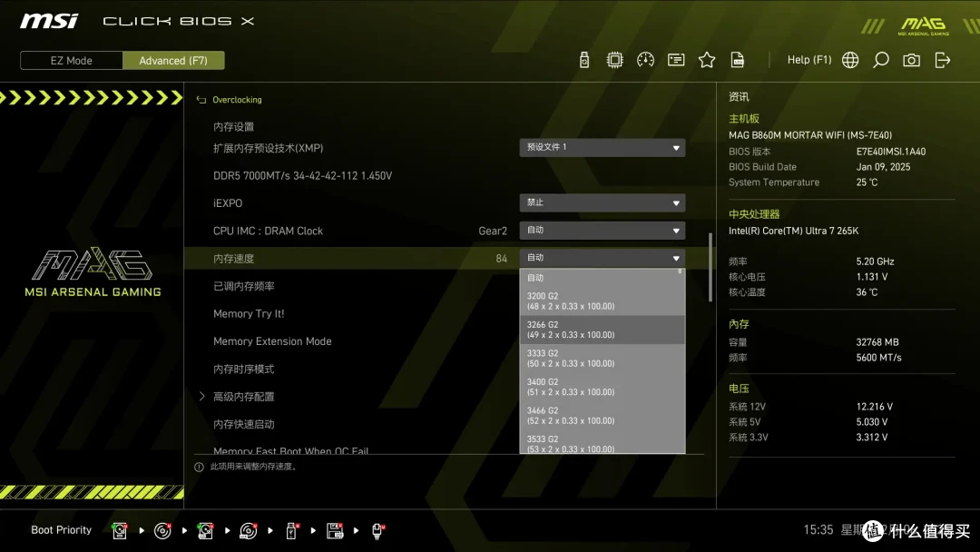Open XMP 预设文件 1 dropdown
Image resolution: width=980 pixels, height=552 pixels.
pos(602,148)
